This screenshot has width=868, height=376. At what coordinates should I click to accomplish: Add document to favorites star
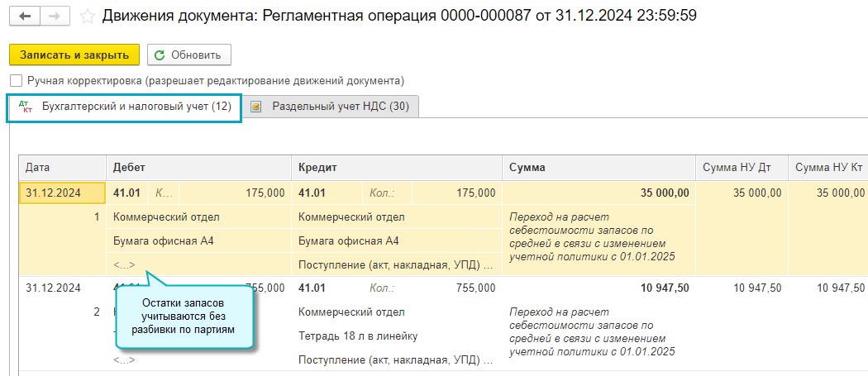(86, 16)
